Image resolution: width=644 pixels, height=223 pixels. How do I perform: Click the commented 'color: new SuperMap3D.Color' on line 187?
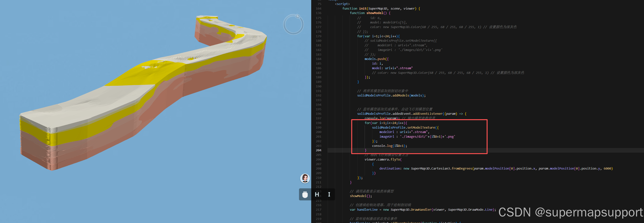[x=430, y=73]
